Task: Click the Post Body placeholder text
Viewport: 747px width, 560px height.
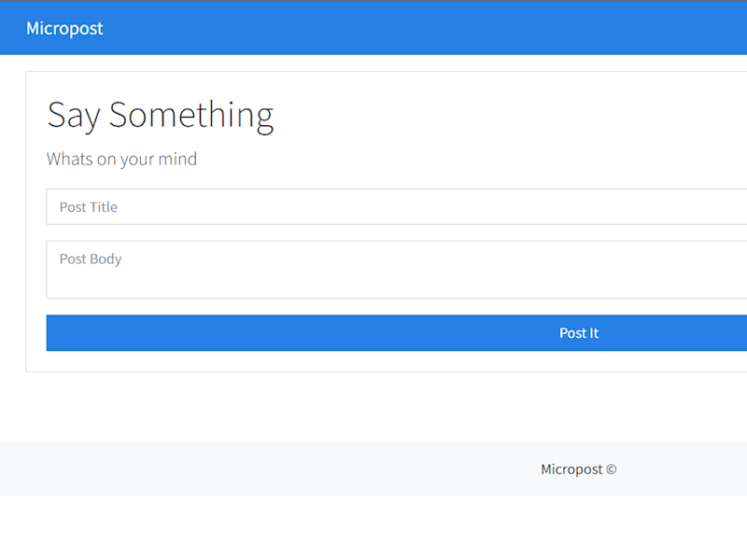Action: (90, 259)
